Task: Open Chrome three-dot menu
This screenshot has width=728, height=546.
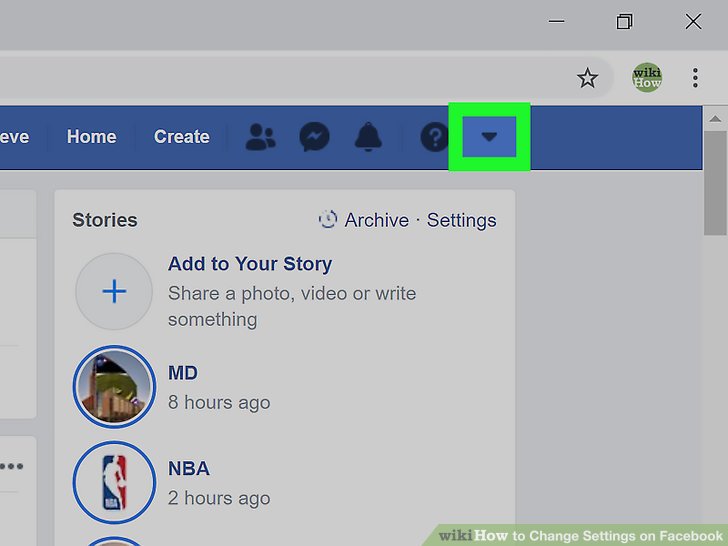Action: [695, 78]
